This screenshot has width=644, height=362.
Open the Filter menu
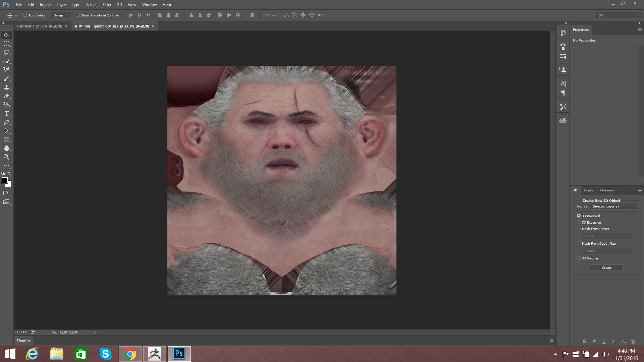(x=107, y=5)
